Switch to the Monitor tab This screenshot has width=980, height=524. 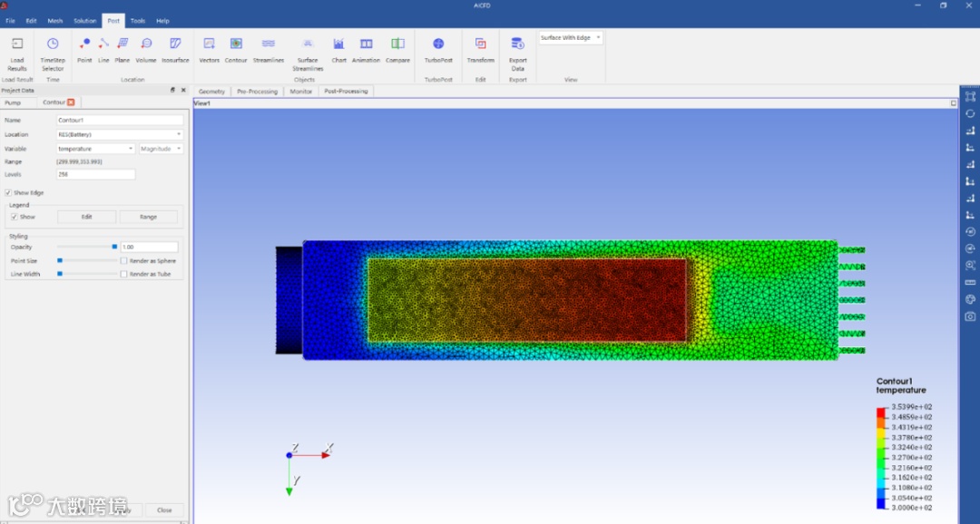(300, 92)
